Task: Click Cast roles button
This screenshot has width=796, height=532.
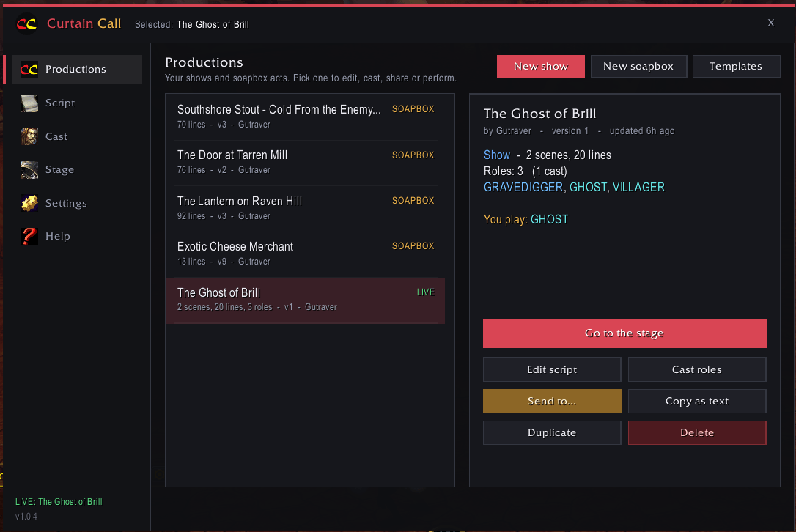Action: tap(697, 369)
